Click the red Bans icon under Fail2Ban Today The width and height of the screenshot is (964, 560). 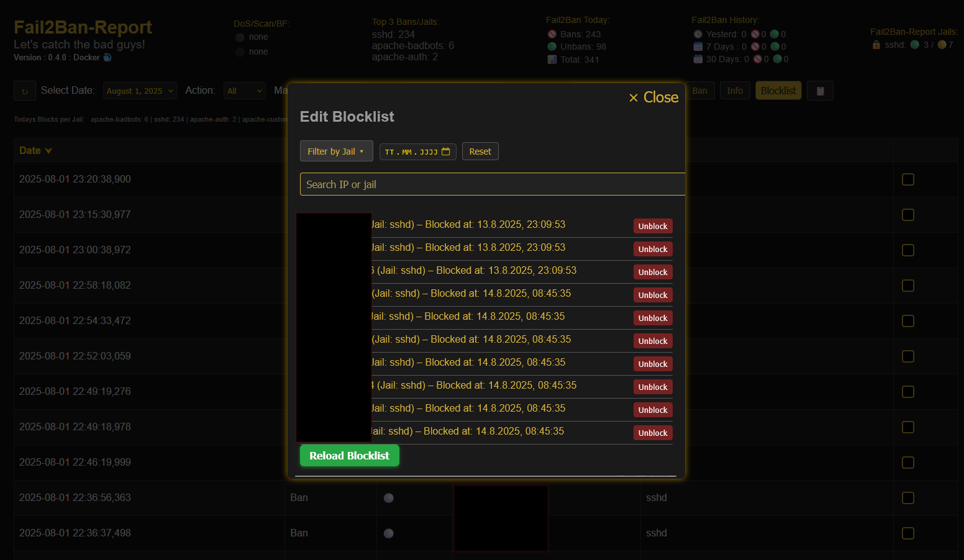coord(552,34)
